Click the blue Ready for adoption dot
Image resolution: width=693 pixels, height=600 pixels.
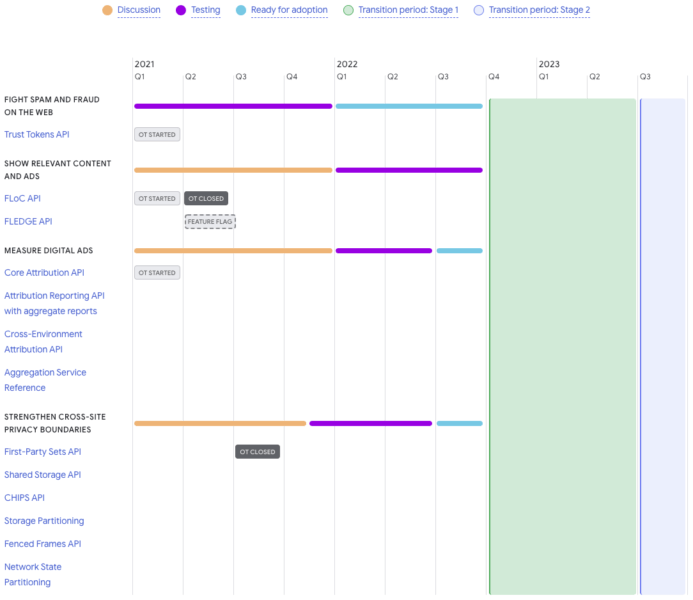(241, 10)
